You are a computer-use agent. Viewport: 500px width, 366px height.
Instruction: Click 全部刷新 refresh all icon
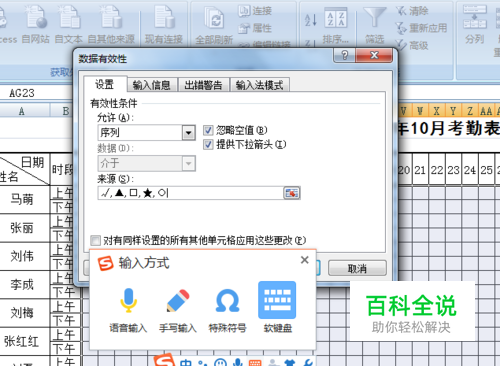tap(214, 25)
